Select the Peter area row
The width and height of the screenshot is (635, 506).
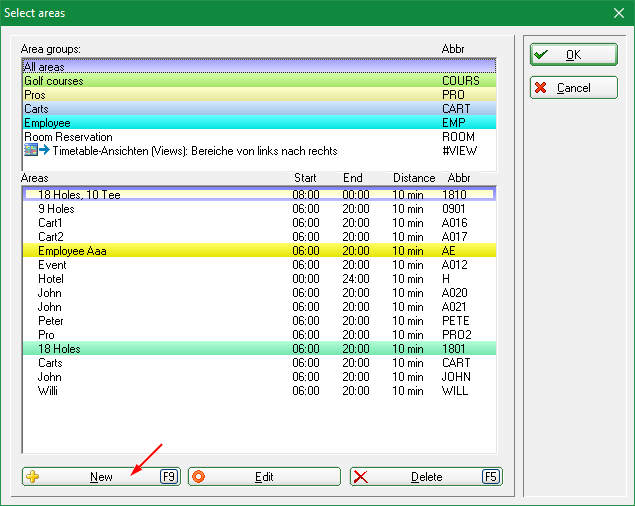tap(259, 320)
